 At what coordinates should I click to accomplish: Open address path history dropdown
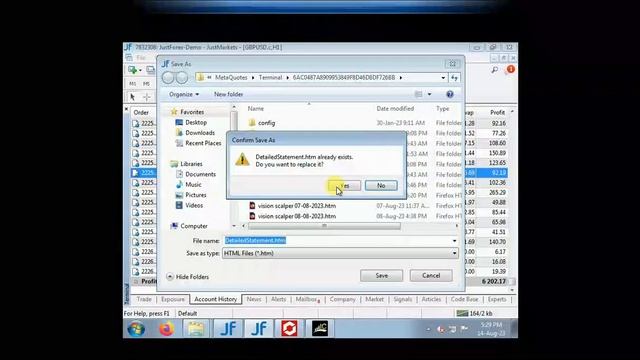[443, 78]
